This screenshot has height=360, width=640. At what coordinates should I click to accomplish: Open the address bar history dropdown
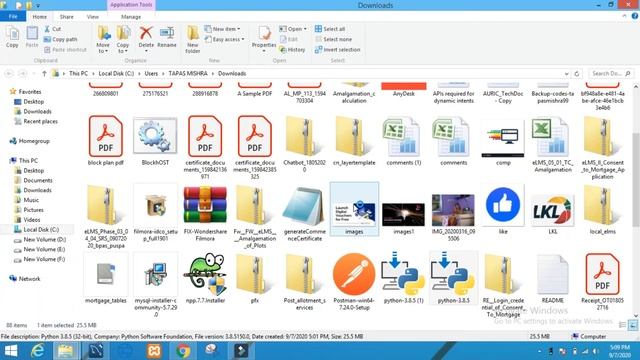pos(567,74)
